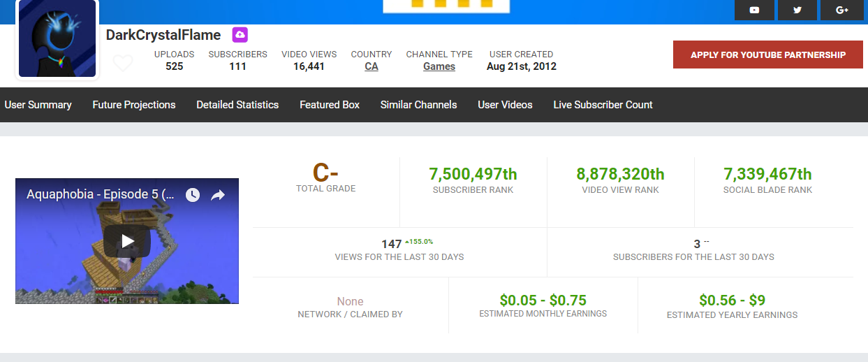Open the Google Plus social icon link
This screenshot has width=868, height=362.
click(841, 10)
